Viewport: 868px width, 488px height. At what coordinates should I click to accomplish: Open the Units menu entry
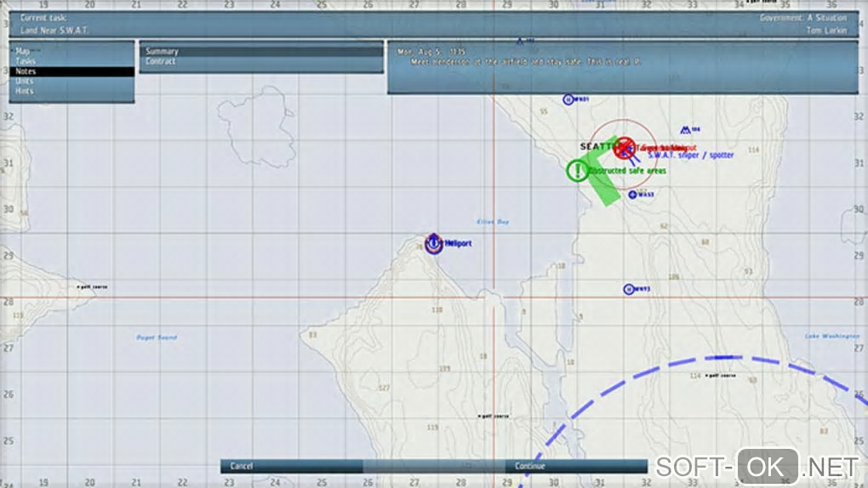pyautogui.click(x=72, y=82)
